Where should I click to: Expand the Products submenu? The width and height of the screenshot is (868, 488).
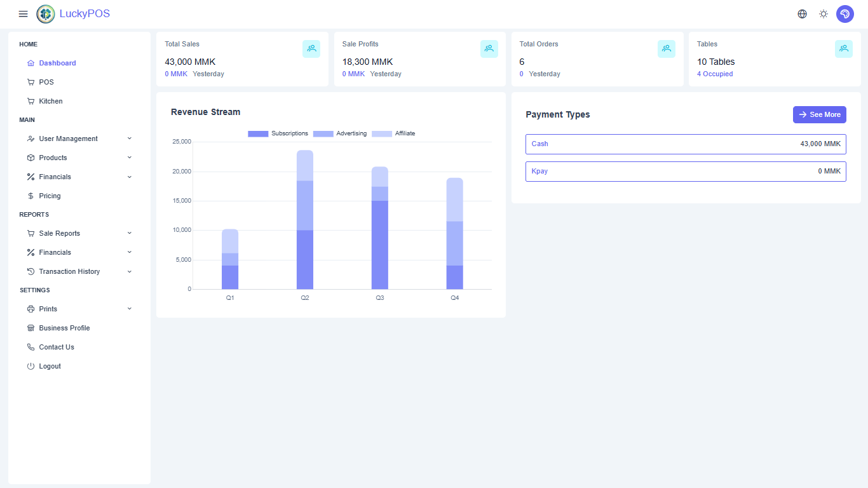pyautogui.click(x=79, y=158)
